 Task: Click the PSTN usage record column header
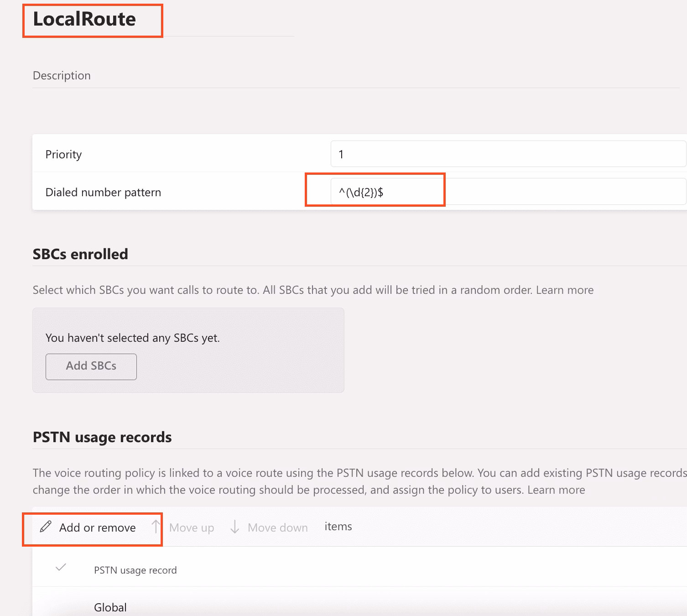coord(135,570)
